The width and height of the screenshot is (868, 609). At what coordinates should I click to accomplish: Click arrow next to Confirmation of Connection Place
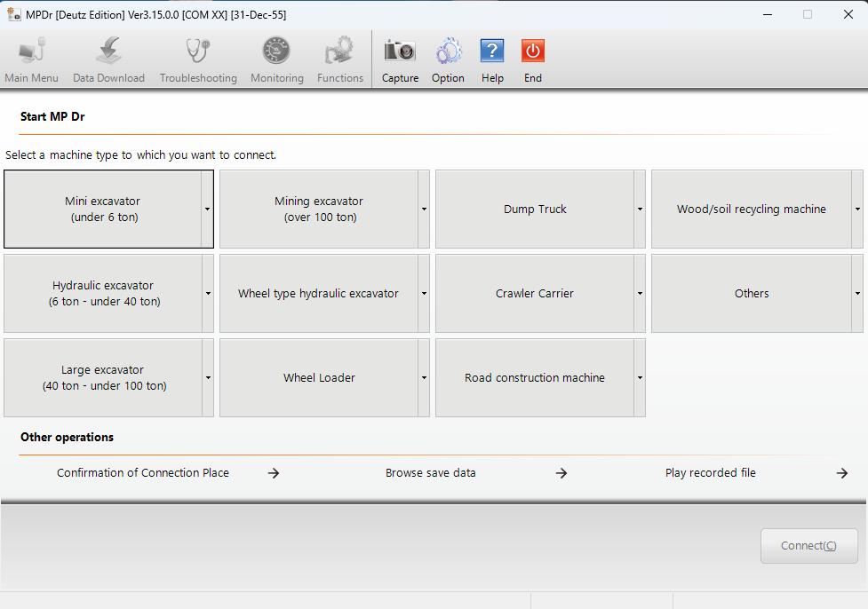(x=274, y=473)
